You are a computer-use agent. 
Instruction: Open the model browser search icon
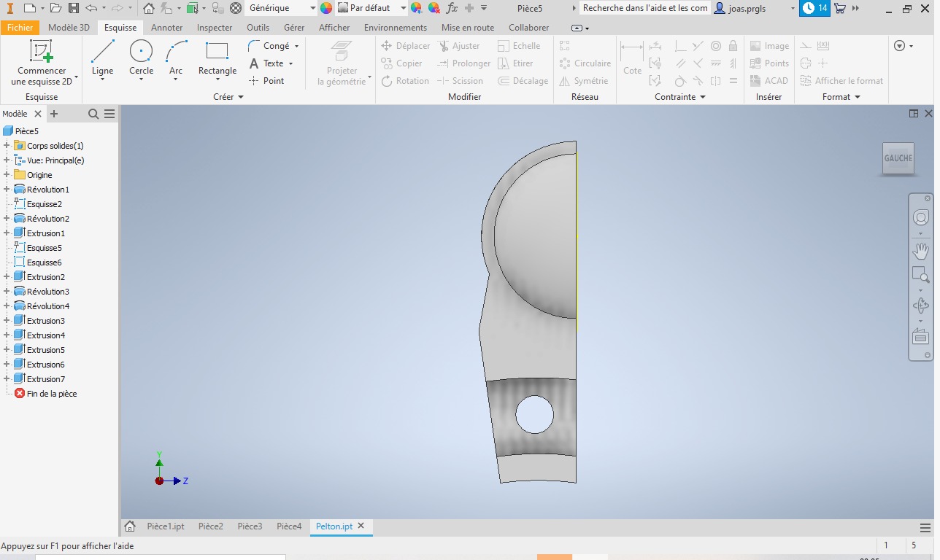pyautogui.click(x=93, y=114)
